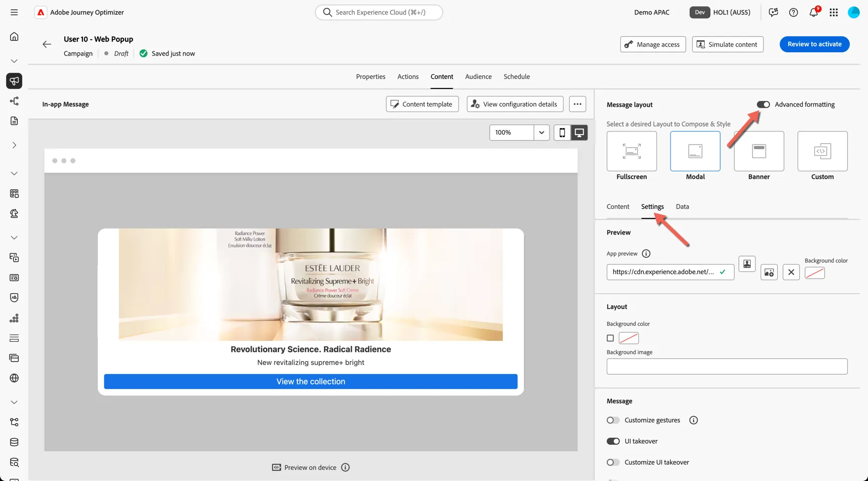Click info icon next to Preview on device
Viewport: 868px width, 481px height.
[x=346, y=467]
